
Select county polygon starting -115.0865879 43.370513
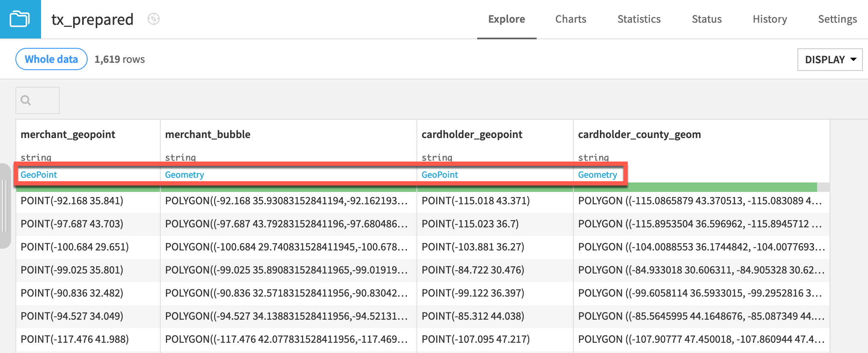[x=702, y=201]
